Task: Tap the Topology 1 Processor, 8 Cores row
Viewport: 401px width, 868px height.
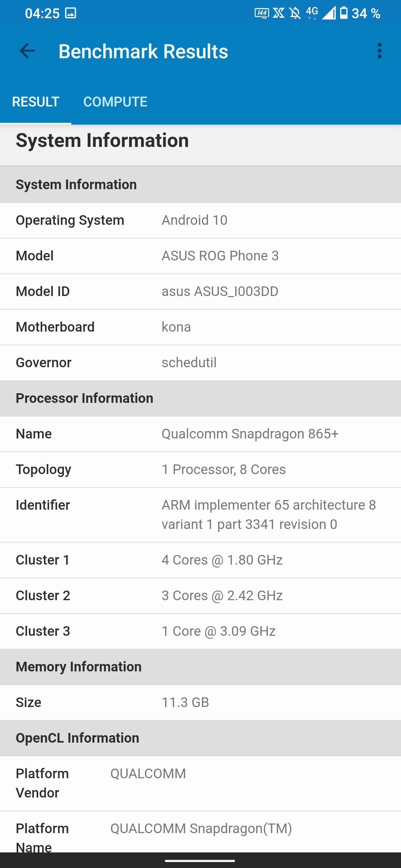Action: pos(200,470)
